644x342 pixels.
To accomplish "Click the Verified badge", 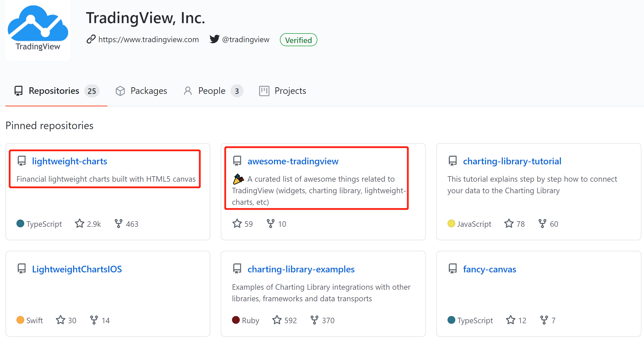I will 298,40.
